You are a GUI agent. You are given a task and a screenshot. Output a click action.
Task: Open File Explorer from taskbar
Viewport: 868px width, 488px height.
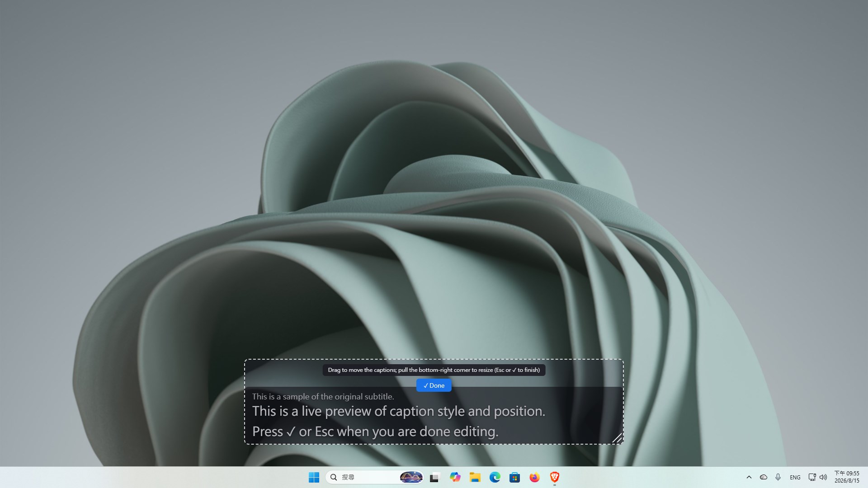pyautogui.click(x=475, y=477)
